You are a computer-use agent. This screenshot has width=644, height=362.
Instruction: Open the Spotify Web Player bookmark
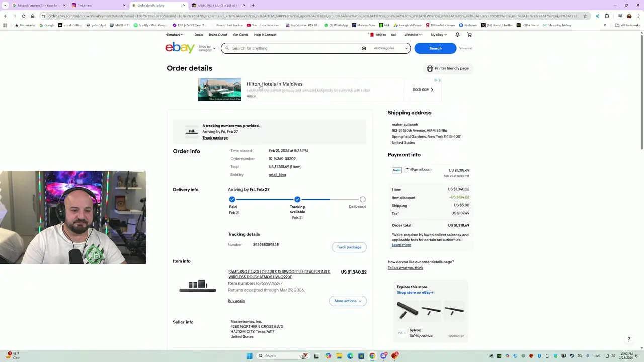pos(150,25)
